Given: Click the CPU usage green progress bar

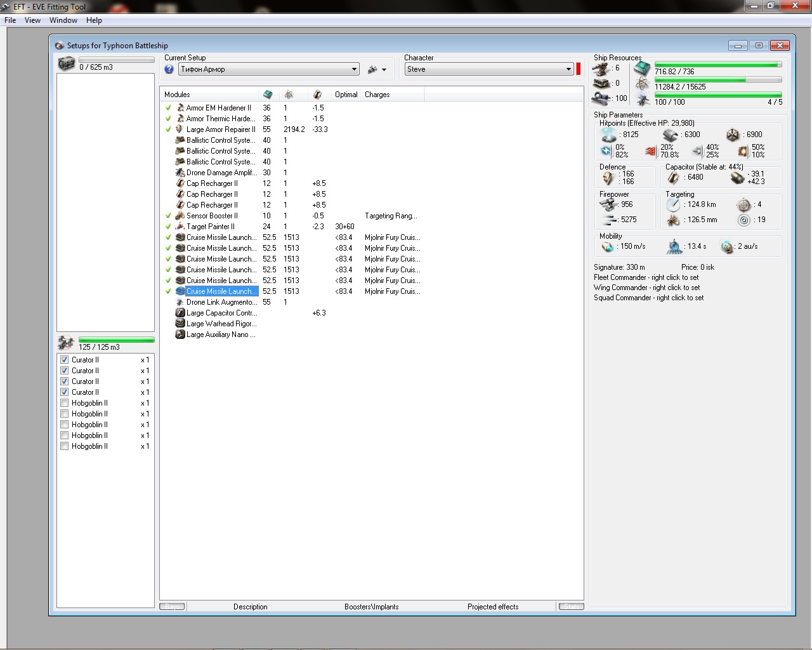Looking at the screenshot, I should pyautogui.click(x=718, y=64).
